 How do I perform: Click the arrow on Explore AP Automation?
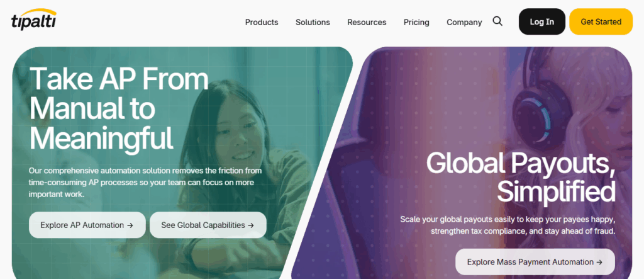(130, 225)
